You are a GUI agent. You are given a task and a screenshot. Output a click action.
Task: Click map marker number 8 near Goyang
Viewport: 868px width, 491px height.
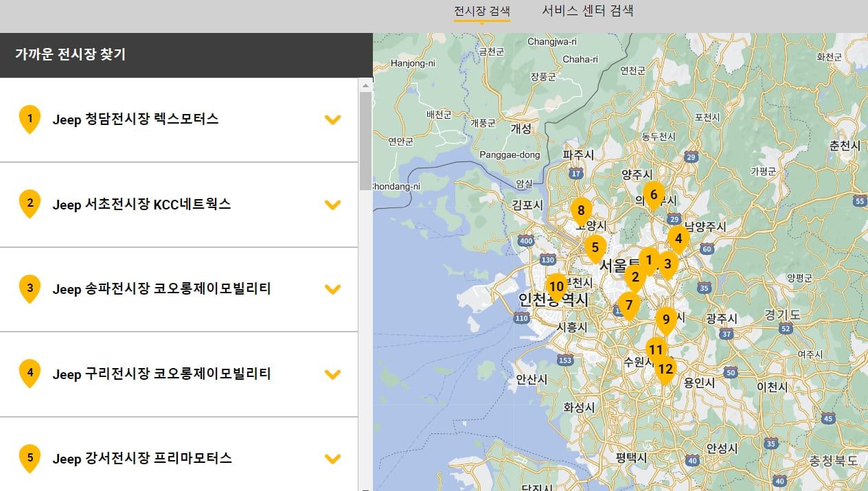pyautogui.click(x=581, y=211)
